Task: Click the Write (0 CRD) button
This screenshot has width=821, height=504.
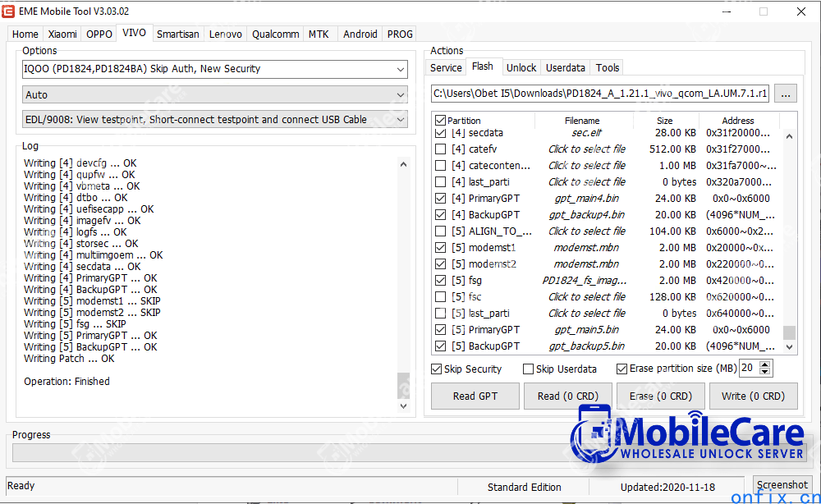Action: coord(754,396)
